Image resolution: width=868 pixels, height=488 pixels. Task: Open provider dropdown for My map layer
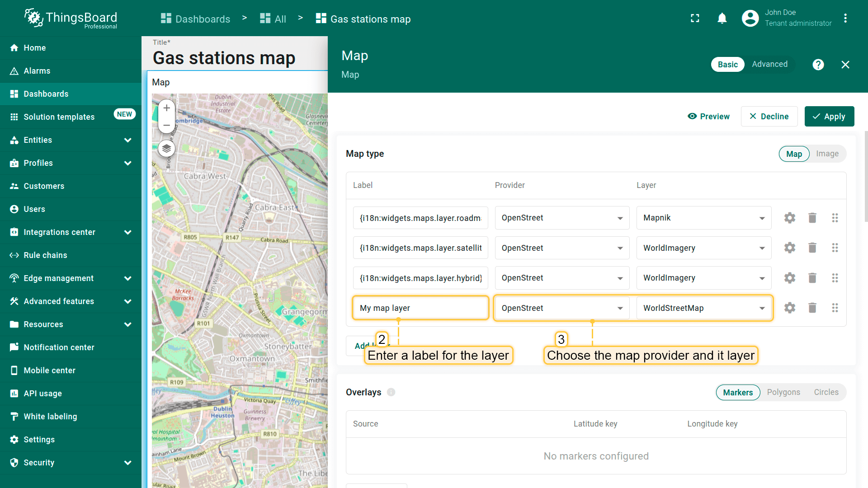pos(561,308)
